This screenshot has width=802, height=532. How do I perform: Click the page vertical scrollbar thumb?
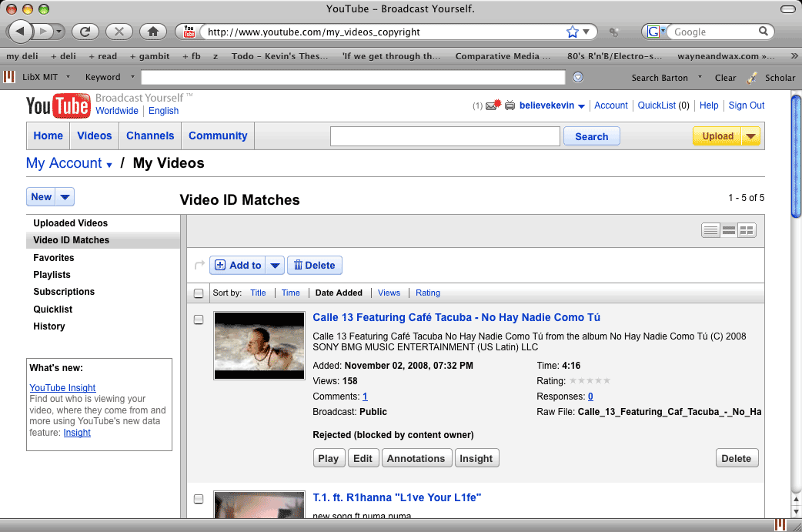coord(796,156)
